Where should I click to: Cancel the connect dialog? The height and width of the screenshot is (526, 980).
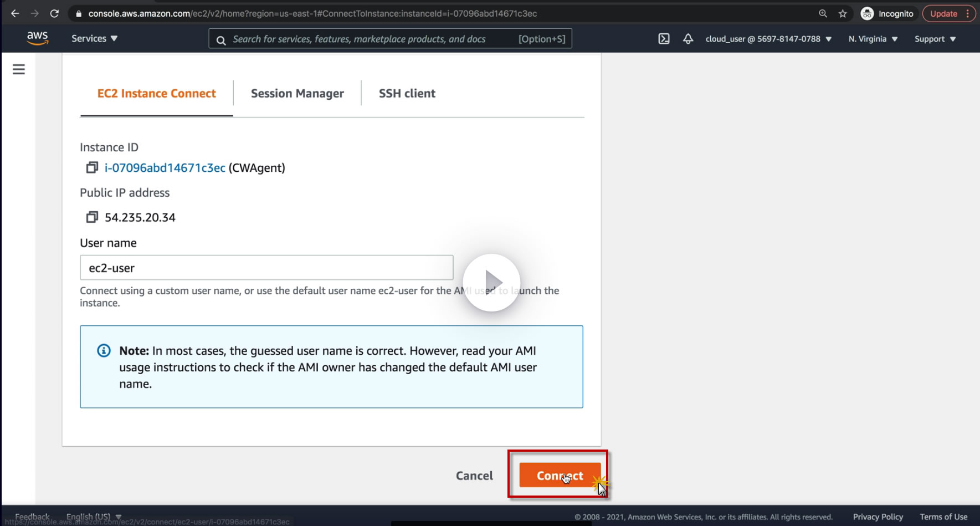474,476
